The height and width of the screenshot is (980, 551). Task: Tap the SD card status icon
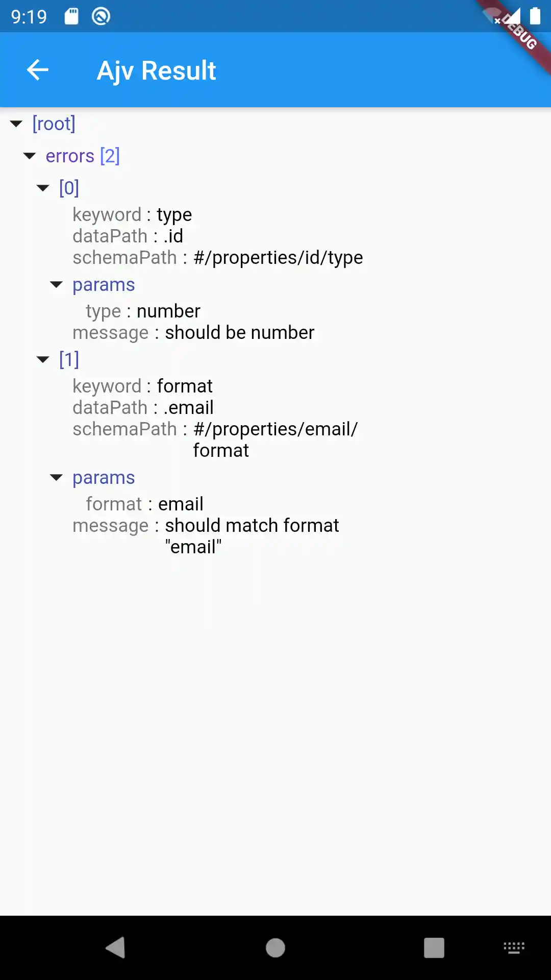(x=71, y=16)
